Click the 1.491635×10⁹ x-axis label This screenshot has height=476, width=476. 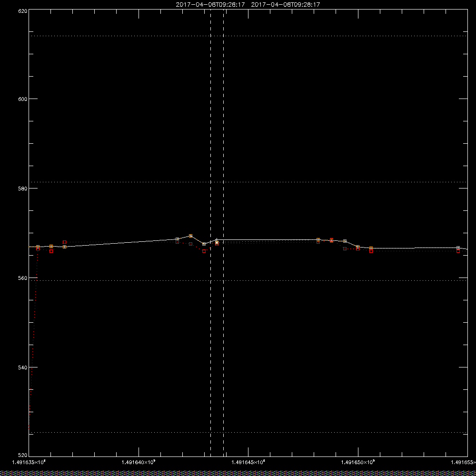click(29, 462)
